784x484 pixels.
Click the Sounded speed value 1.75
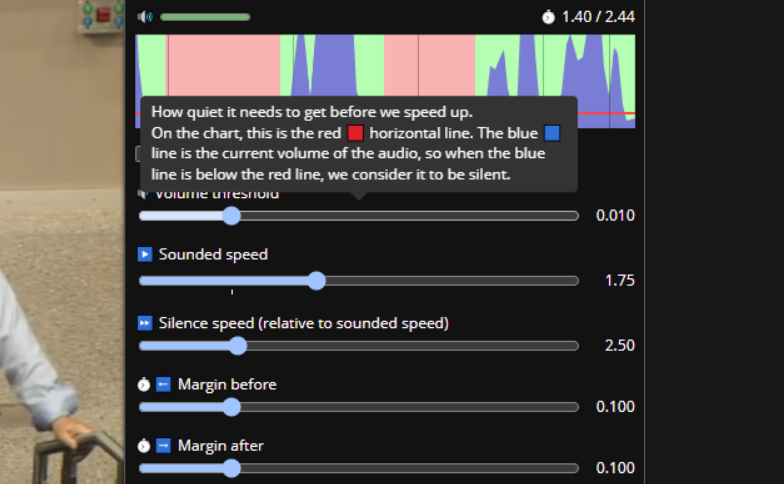pos(620,280)
